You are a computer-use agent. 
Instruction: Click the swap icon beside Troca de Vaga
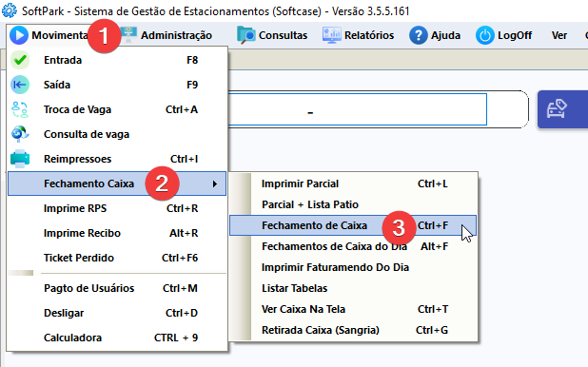tap(20, 109)
